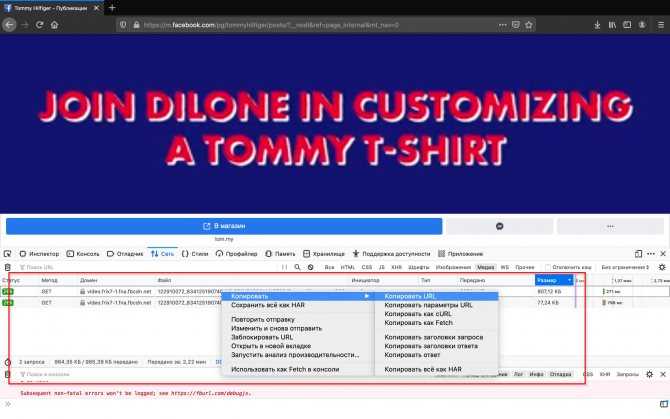The height and width of the screenshot is (419, 670).
Task: Open the DevTools three-dots options menu
Action: click(651, 254)
